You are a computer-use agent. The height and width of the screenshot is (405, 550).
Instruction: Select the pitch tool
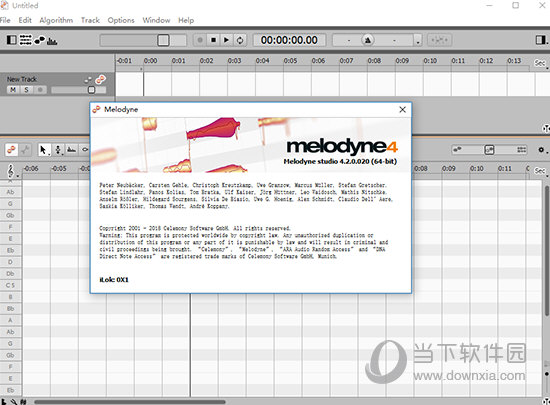58,150
